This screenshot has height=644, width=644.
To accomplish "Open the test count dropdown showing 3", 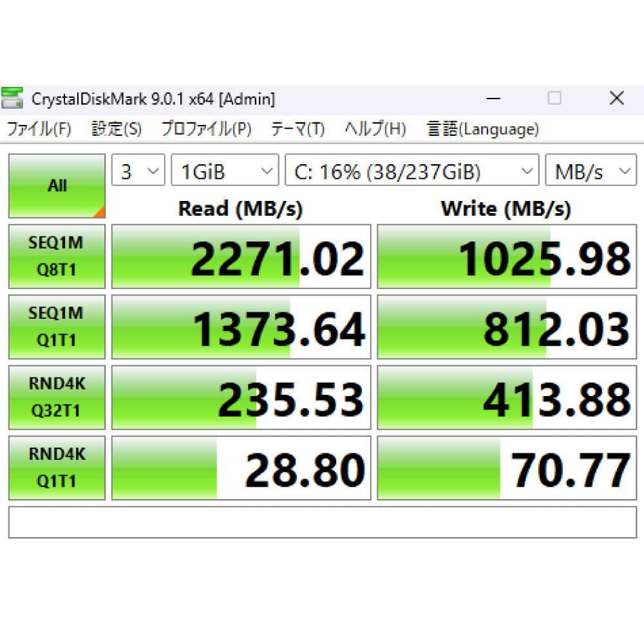I will tap(137, 171).
